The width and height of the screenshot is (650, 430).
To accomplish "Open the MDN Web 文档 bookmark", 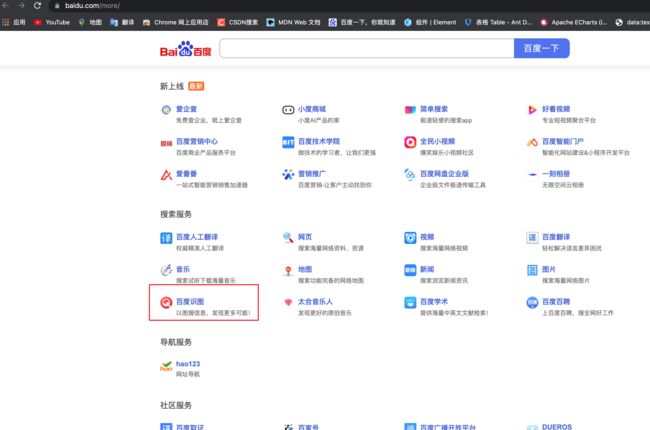I will coord(293,22).
